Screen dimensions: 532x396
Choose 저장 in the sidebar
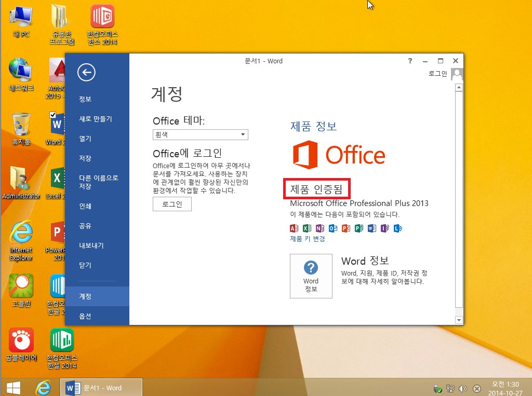tap(85, 158)
